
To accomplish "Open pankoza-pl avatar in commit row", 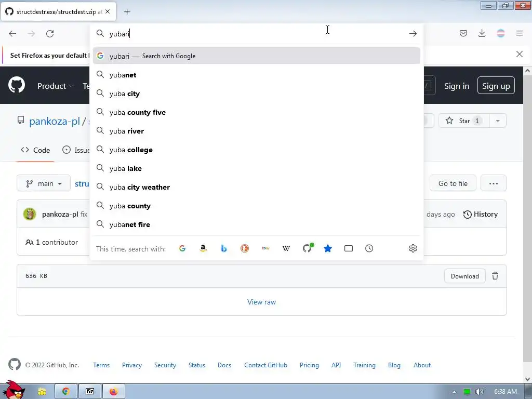I will 30,214.
